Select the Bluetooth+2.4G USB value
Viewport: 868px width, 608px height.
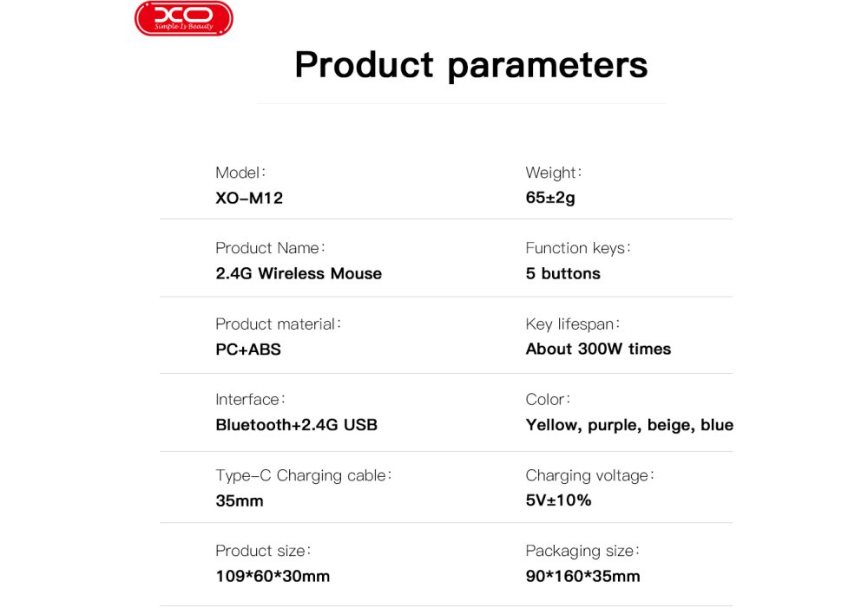click(x=296, y=425)
